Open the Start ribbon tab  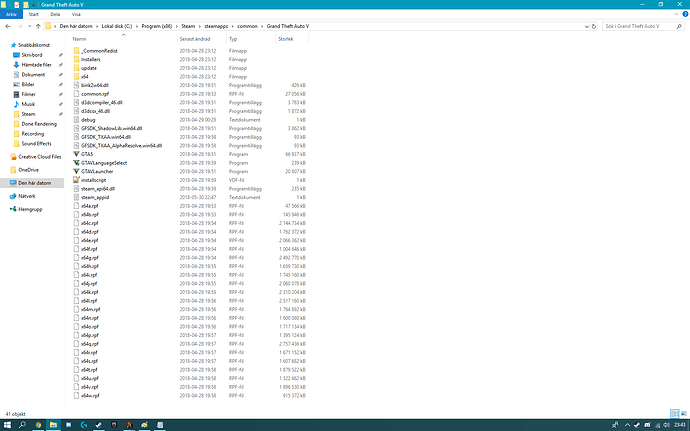[x=33, y=15]
